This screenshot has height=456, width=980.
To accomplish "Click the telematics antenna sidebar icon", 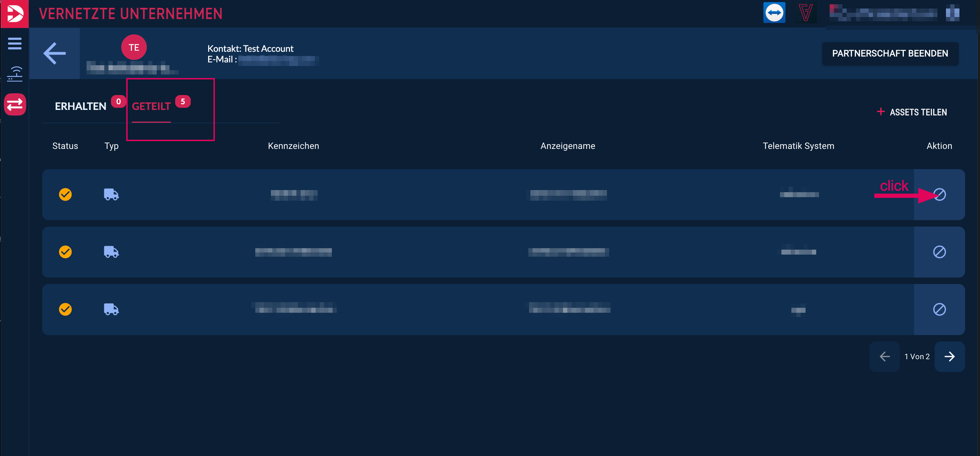I will click(x=15, y=74).
